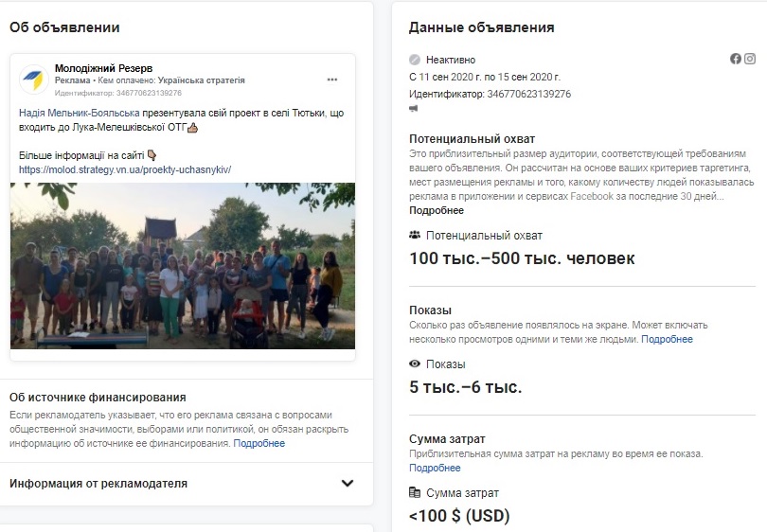
Task: Click the eye icon next to Показы
Action: (415, 364)
